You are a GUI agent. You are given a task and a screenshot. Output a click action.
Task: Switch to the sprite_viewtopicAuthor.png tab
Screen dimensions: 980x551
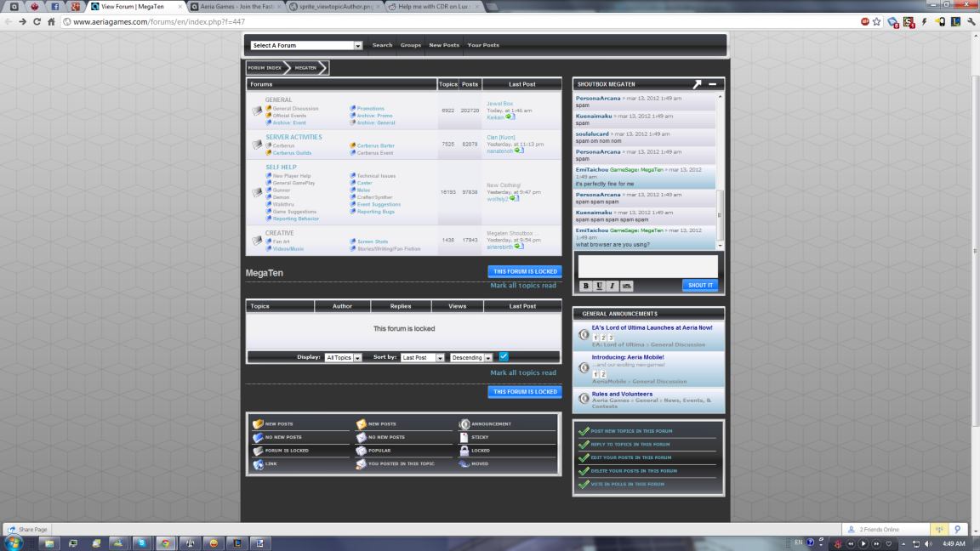(333, 6)
